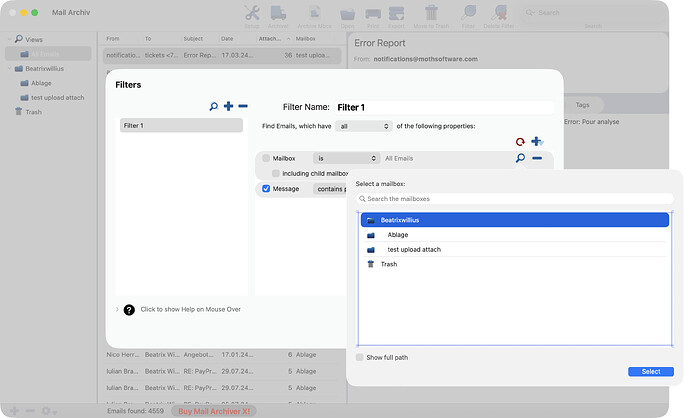The image size is (690, 418).
Task: Sort by the Date column header
Action: pos(227,39)
